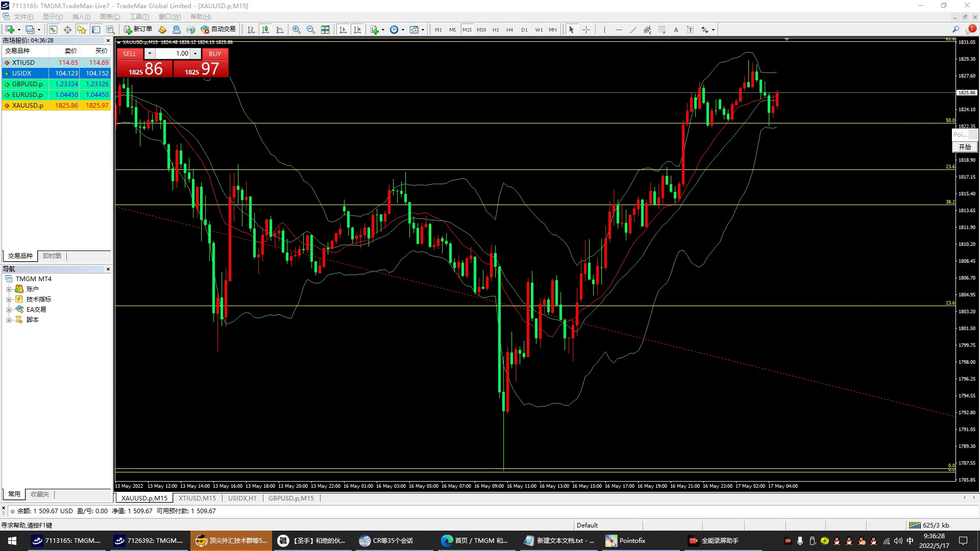The width and height of the screenshot is (980, 551).
Task: Select the H1 timeframe button
Action: coord(496,30)
